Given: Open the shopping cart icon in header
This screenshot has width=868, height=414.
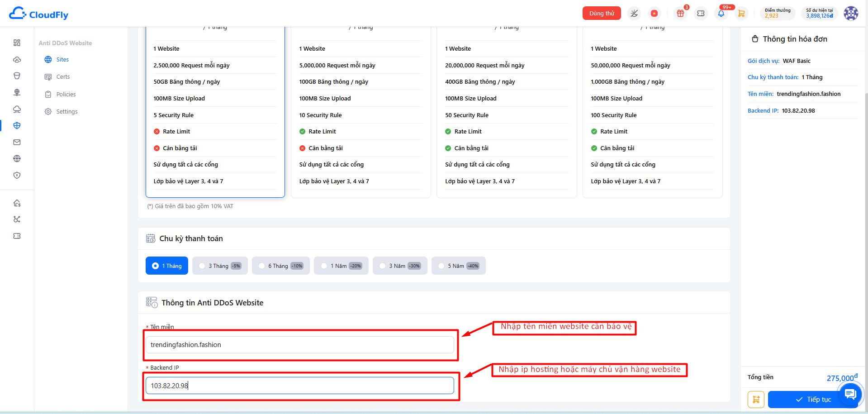Looking at the screenshot, I should pos(741,14).
